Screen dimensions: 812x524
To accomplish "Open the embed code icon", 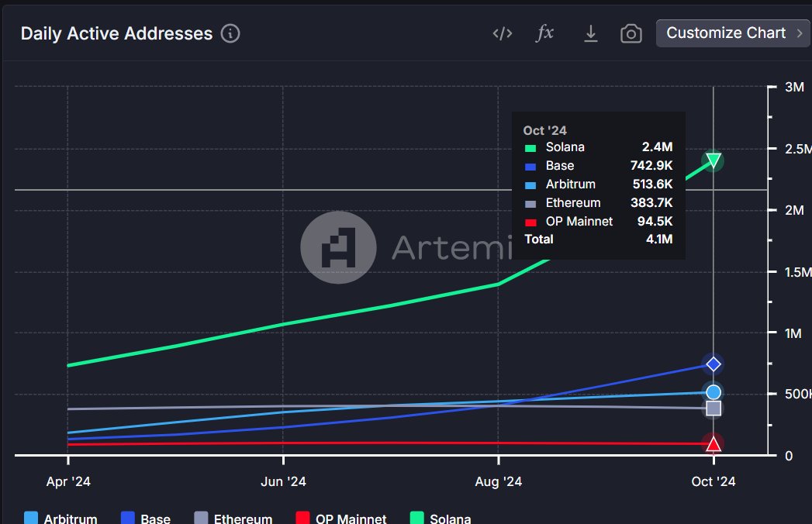I will click(503, 33).
